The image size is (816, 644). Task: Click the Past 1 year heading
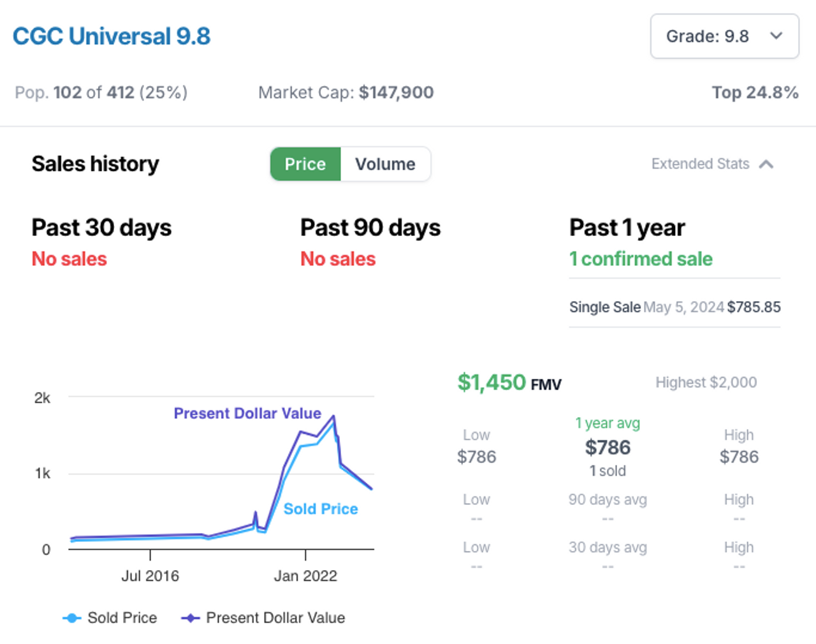pyautogui.click(x=627, y=228)
